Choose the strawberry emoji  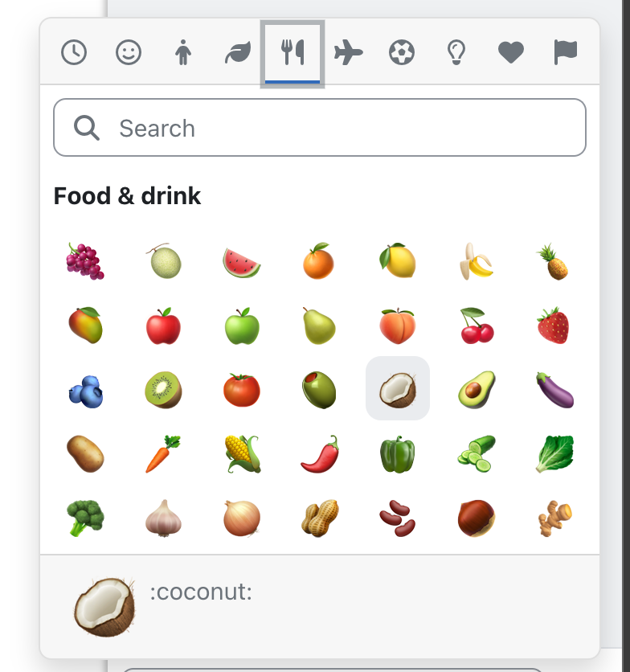tap(554, 326)
